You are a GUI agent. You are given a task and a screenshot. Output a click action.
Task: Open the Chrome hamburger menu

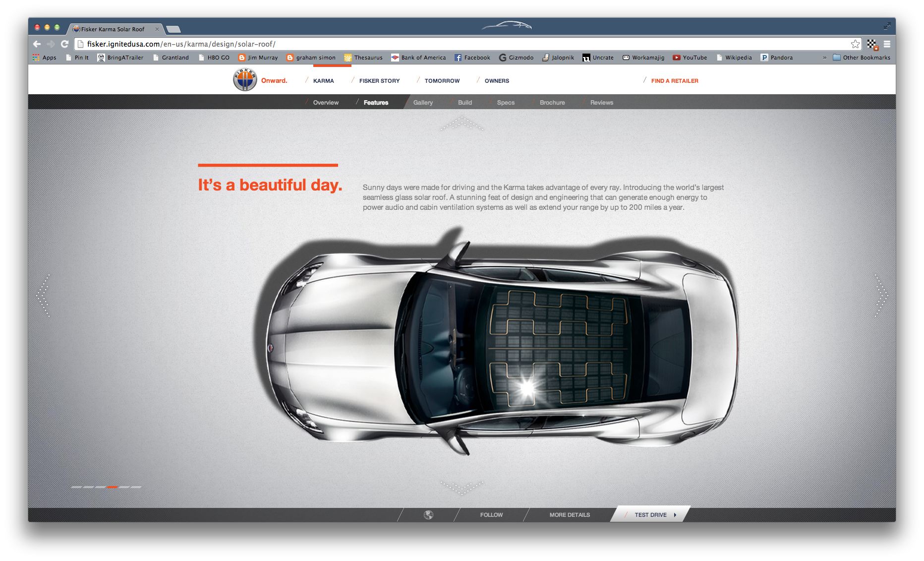click(x=887, y=44)
